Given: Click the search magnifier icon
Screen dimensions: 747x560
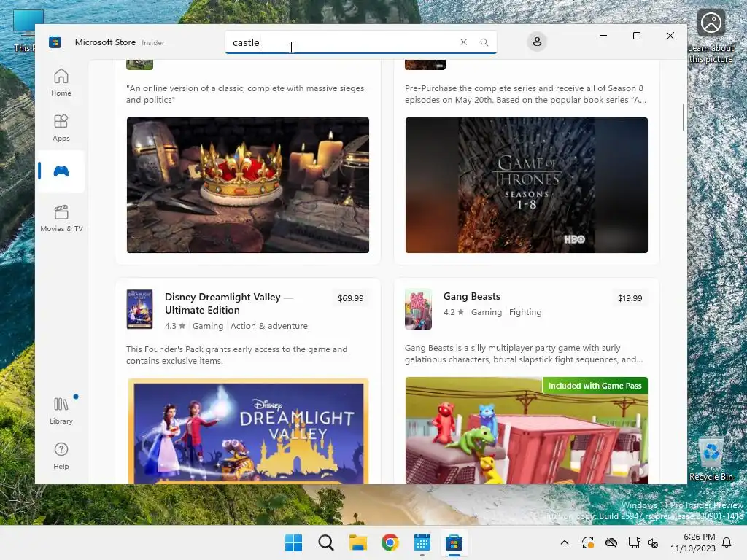Looking at the screenshot, I should (x=484, y=42).
